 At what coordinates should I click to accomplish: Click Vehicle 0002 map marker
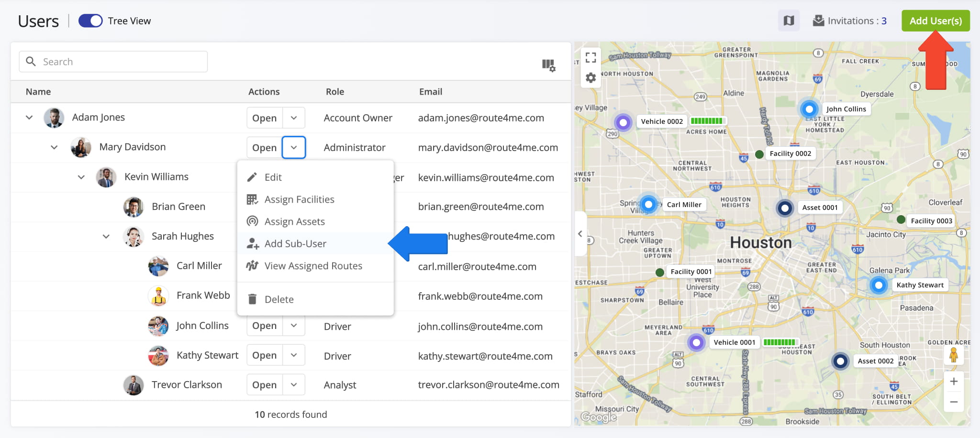[x=623, y=122]
